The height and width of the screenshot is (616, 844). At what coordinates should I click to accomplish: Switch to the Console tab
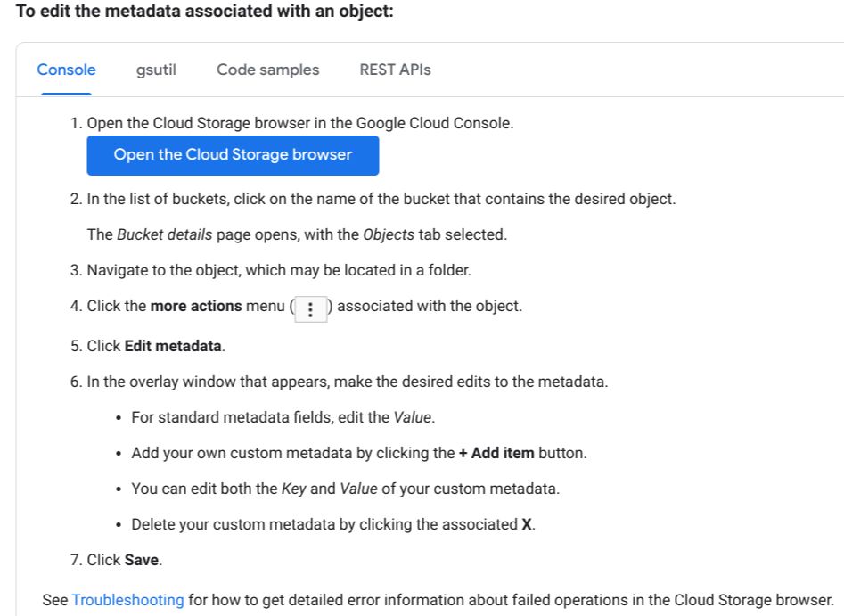pos(66,70)
